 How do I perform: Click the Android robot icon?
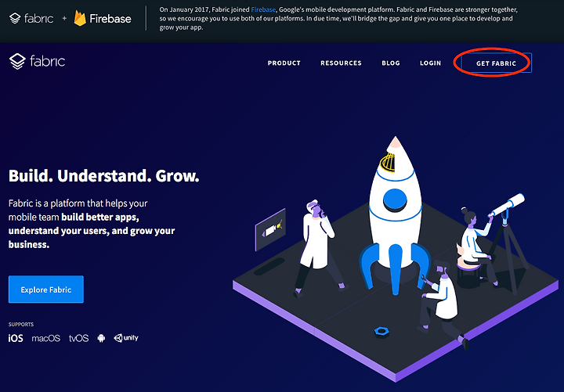pyautogui.click(x=101, y=338)
